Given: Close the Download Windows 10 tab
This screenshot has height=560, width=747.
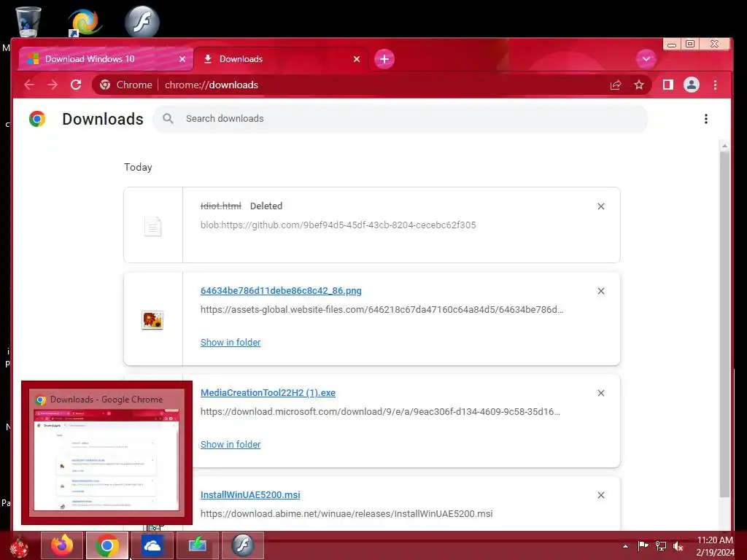Looking at the screenshot, I should click(x=182, y=59).
